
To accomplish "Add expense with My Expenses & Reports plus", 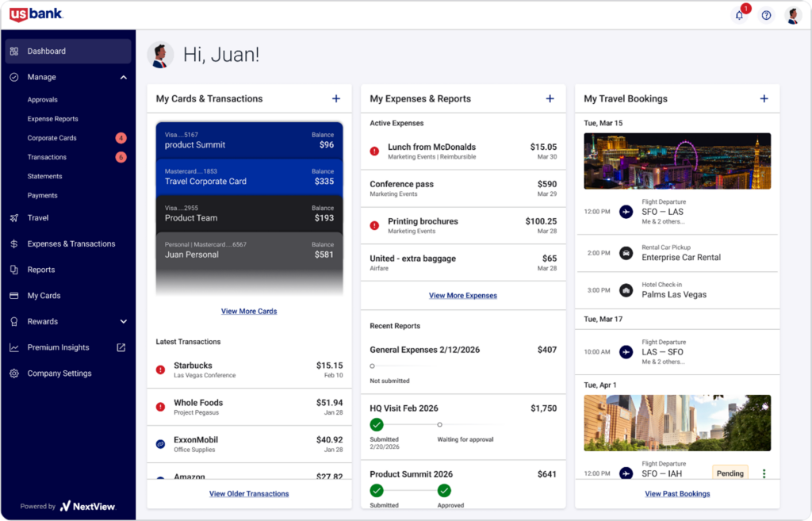I will (550, 98).
